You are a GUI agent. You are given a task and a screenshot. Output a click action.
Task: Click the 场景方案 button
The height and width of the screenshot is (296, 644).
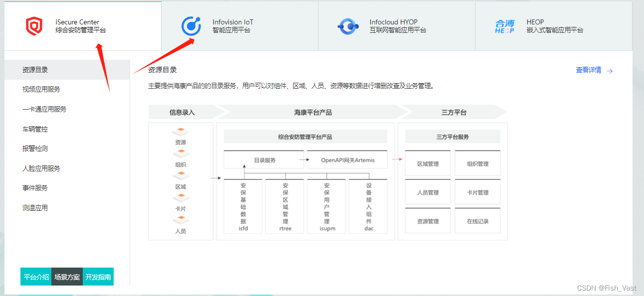[67, 277]
